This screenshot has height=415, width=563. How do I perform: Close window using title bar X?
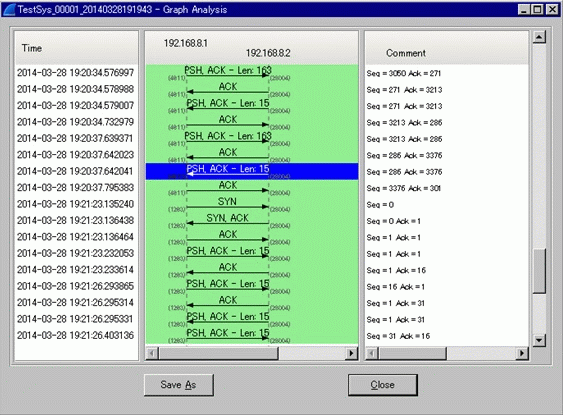pos(552,9)
